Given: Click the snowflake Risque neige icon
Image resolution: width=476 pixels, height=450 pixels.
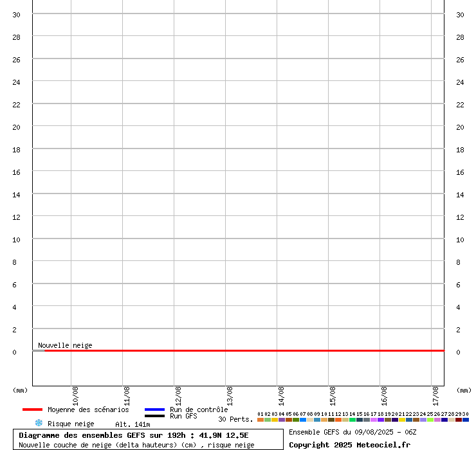Looking at the screenshot, I should click(39, 423).
